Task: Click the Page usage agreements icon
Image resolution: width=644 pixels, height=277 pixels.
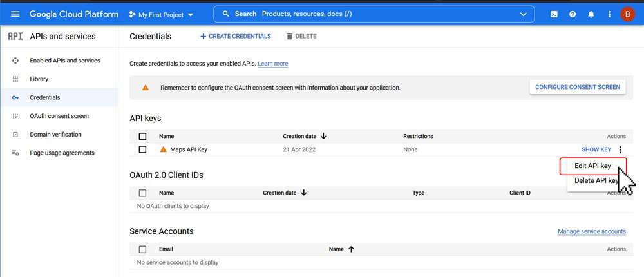Action: [15, 153]
